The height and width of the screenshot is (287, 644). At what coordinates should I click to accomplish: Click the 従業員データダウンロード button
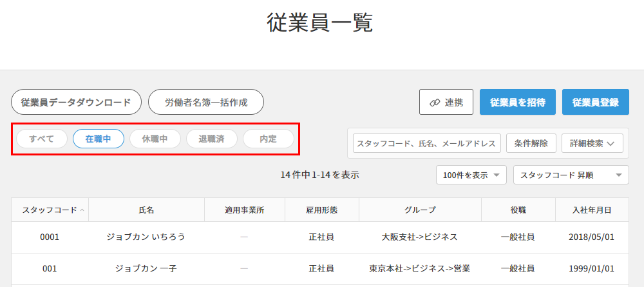click(x=76, y=102)
